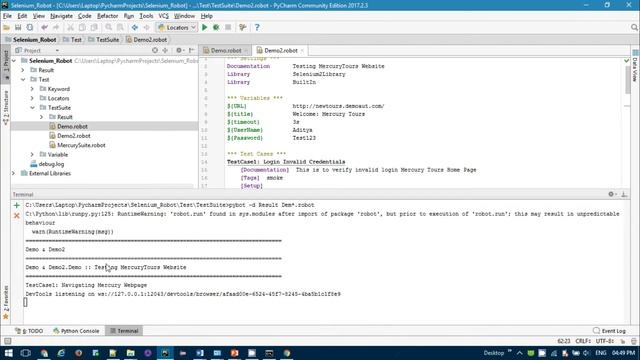Open the Terminal panel settings gear
This screenshot has width=640, height=360.
[612, 194]
